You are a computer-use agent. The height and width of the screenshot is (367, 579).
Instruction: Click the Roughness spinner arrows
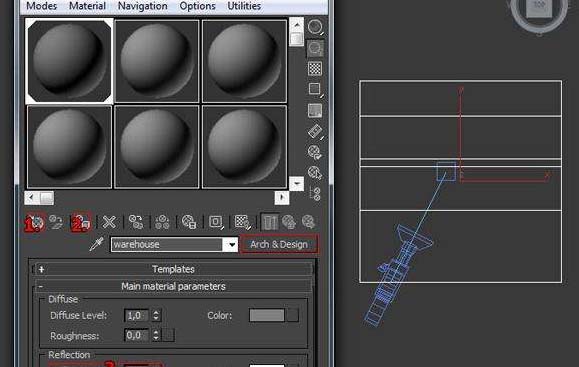pos(156,335)
